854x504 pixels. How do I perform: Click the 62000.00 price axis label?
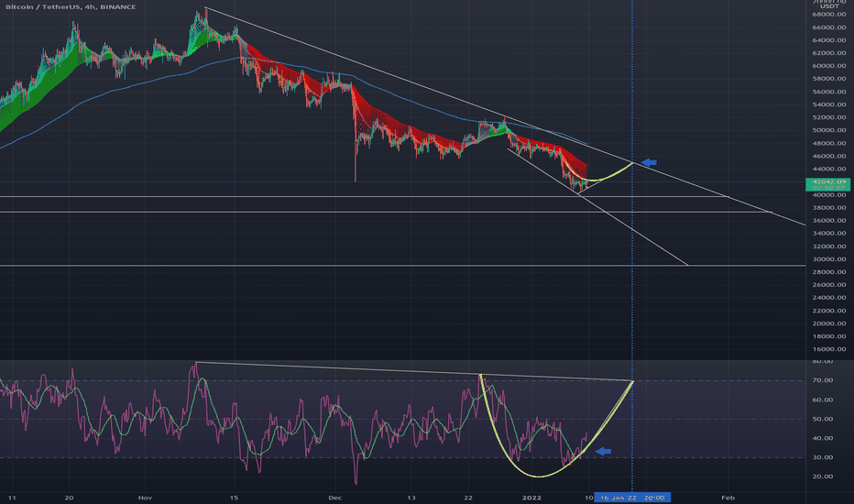click(829, 53)
